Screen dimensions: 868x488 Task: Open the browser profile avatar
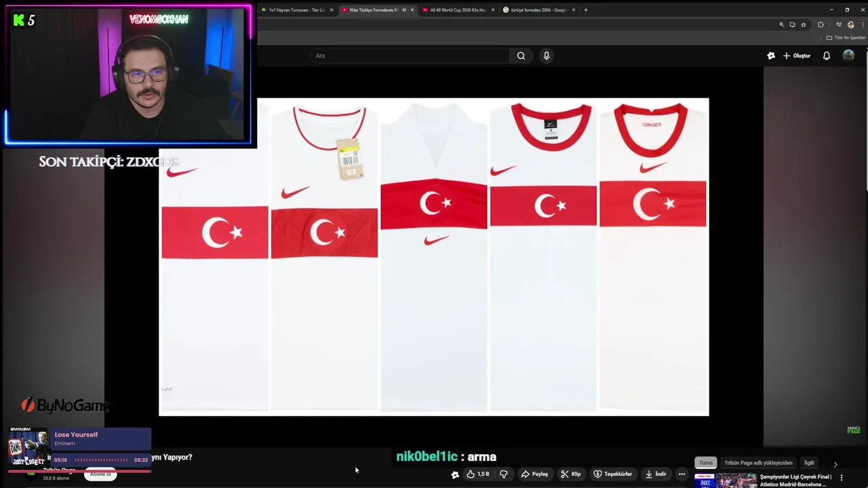point(852,24)
